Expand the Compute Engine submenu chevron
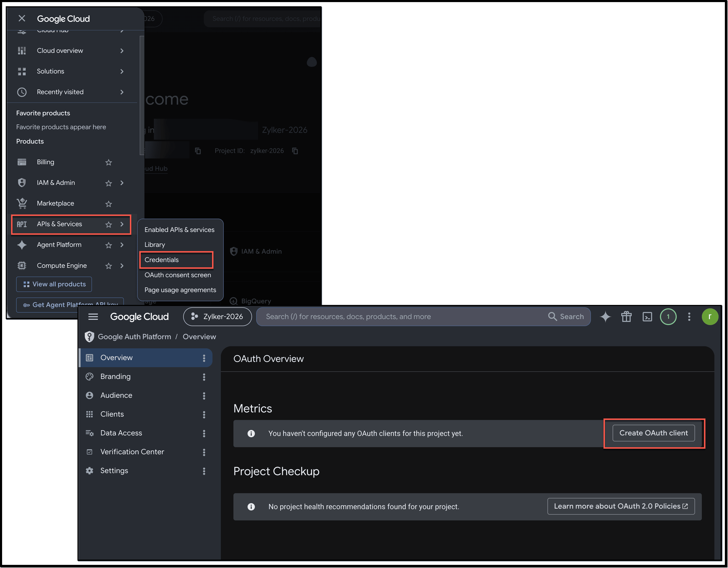728x568 pixels. [x=122, y=265]
